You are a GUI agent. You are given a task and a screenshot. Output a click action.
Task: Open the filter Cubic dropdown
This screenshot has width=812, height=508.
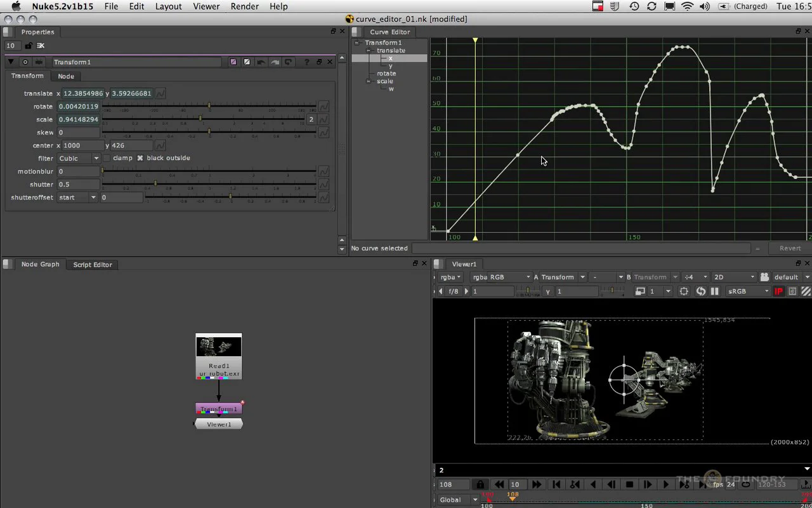click(79, 158)
